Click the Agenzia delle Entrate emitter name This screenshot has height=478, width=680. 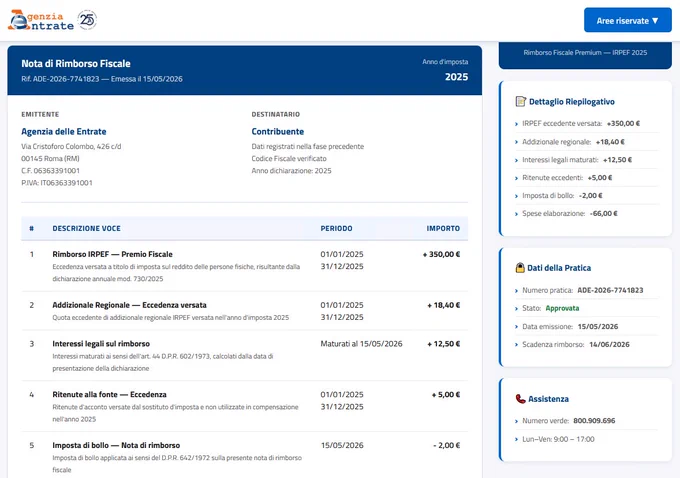pos(64,131)
